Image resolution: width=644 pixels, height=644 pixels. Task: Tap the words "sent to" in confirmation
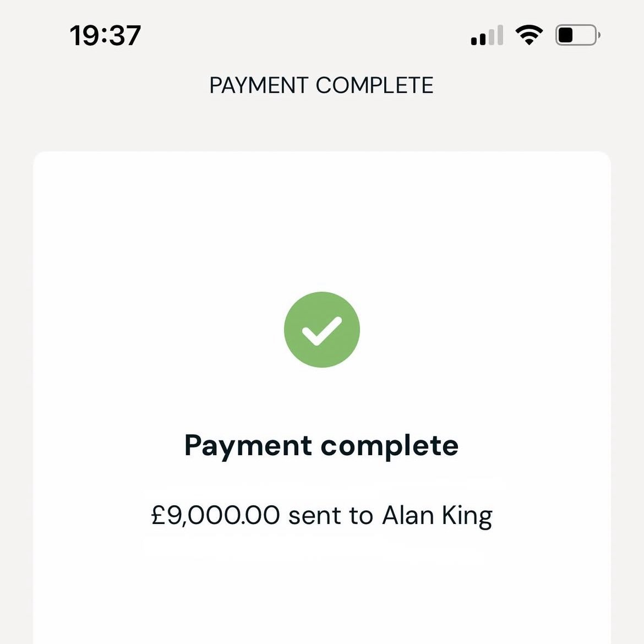point(331,516)
